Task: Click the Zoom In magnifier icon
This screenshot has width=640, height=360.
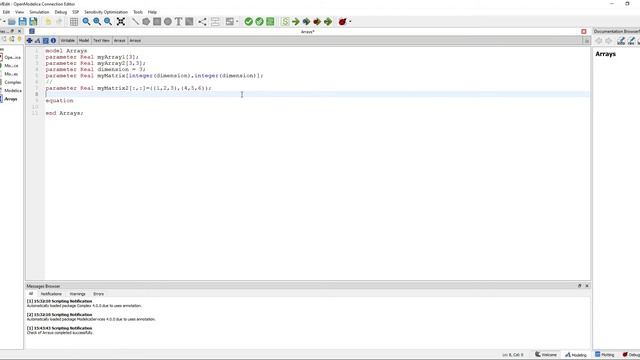Action: click(x=97, y=22)
